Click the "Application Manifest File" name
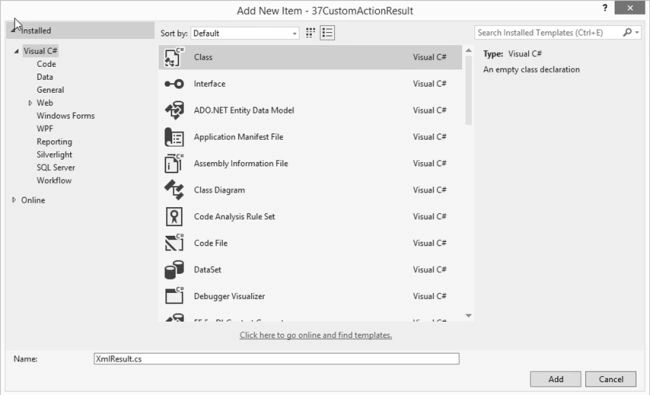The width and height of the screenshot is (650, 395). [239, 137]
